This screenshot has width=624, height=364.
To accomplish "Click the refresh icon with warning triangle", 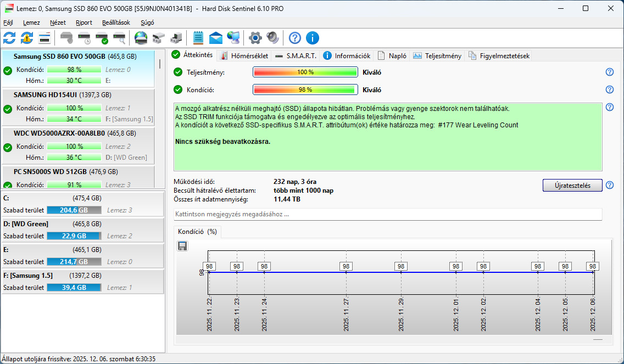I will tap(27, 38).
